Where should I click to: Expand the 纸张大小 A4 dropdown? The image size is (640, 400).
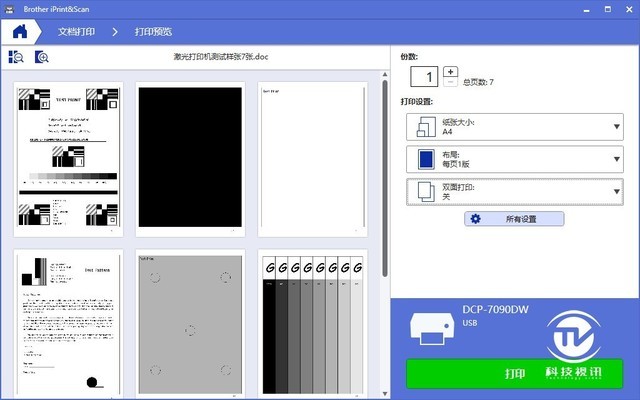[617, 126]
